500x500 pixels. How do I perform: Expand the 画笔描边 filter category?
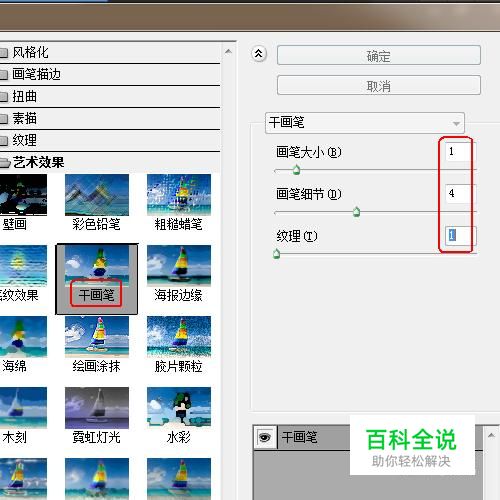pos(110,75)
